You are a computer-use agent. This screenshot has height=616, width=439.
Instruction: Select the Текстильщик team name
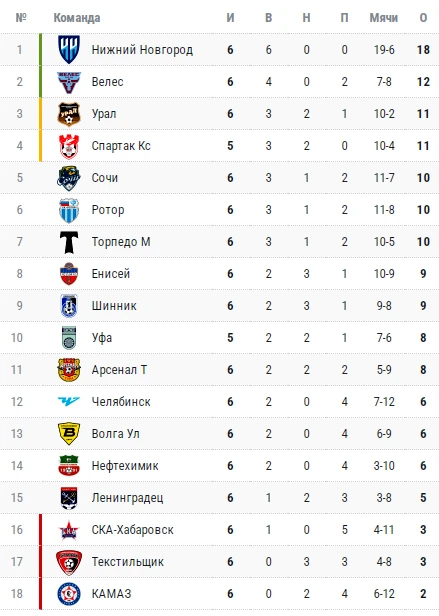pyautogui.click(x=128, y=562)
